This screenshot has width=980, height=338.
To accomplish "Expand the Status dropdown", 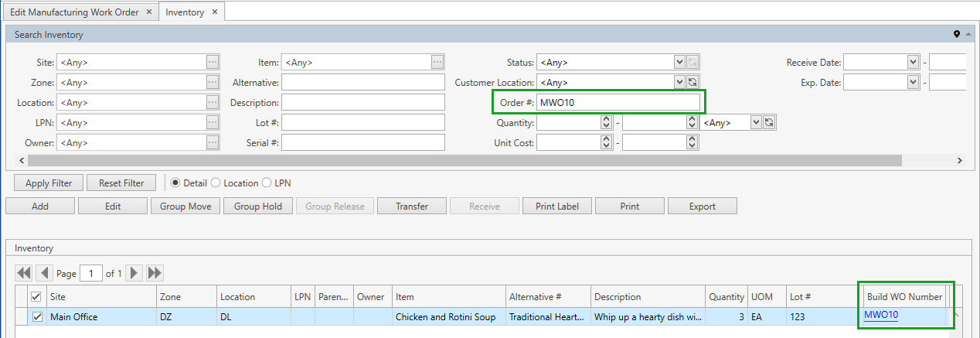I will [679, 63].
